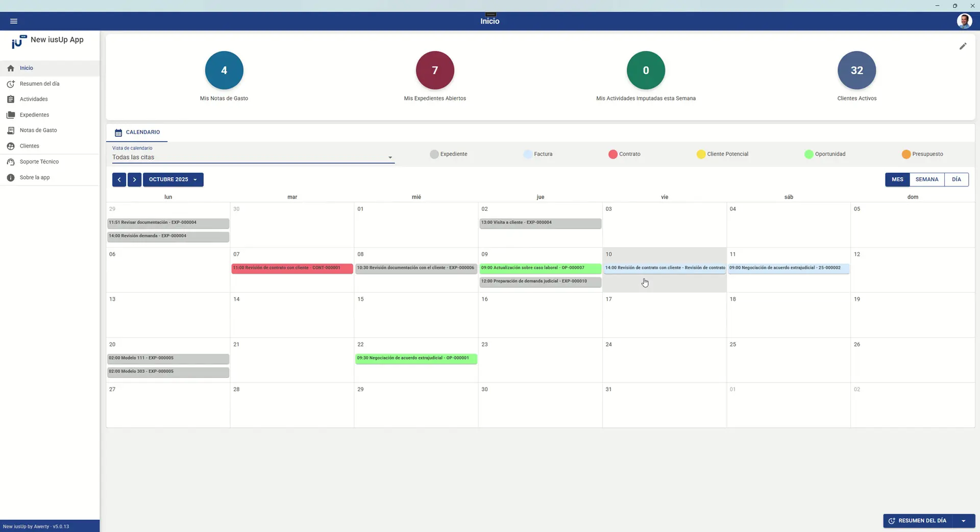This screenshot has width=980, height=532.
Task: Switch calendar to Semana view
Action: click(926, 180)
